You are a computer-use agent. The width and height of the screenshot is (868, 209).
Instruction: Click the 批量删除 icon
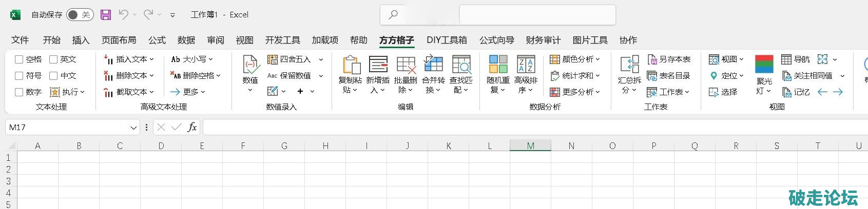pyautogui.click(x=406, y=65)
